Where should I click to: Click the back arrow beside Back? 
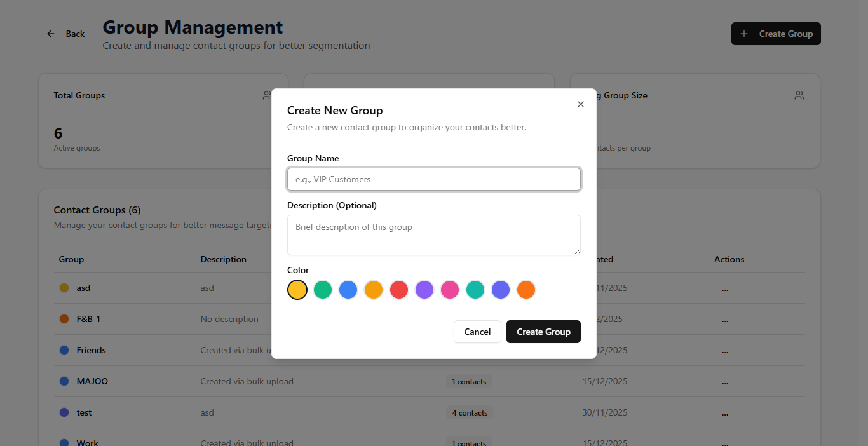(51, 34)
